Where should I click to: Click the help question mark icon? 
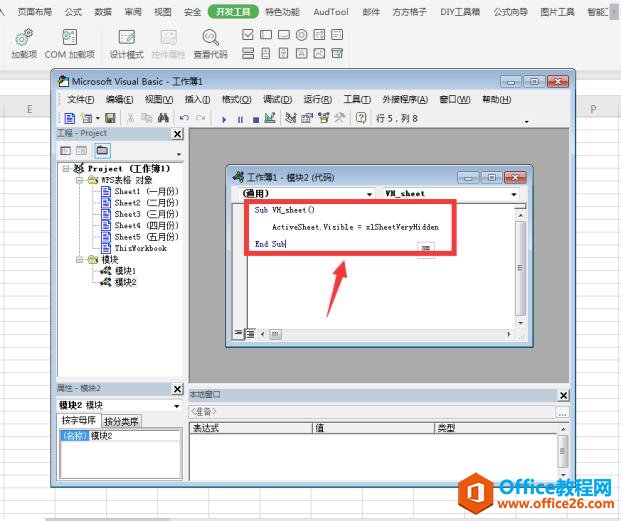pyautogui.click(x=361, y=118)
